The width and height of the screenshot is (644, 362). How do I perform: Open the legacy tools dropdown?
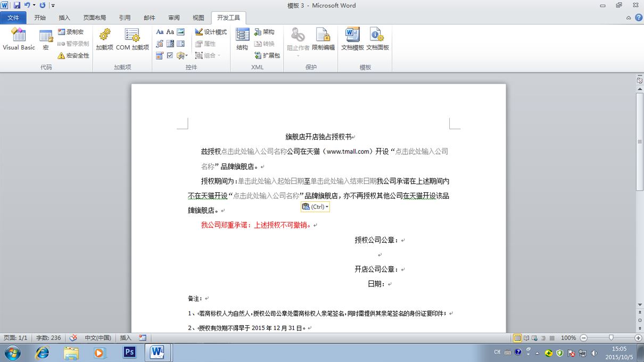click(183, 55)
